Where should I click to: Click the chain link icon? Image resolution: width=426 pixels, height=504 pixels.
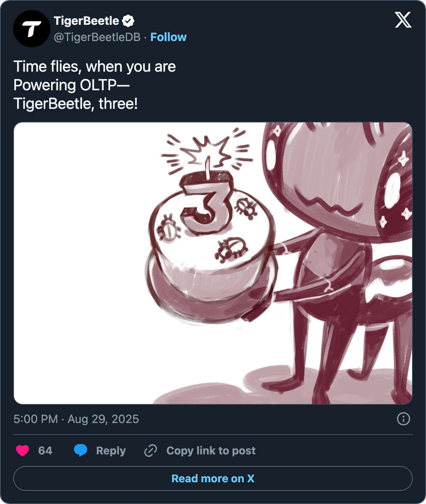point(150,451)
